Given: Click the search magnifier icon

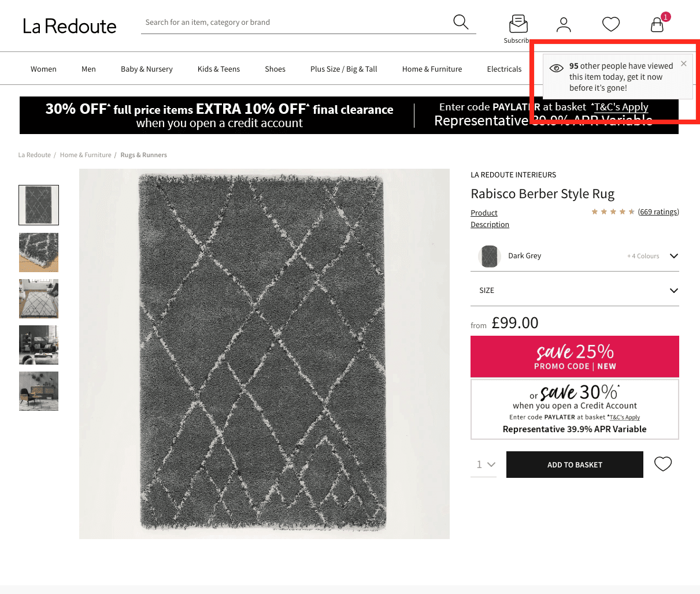Looking at the screenshot, I should coord(461,21).
